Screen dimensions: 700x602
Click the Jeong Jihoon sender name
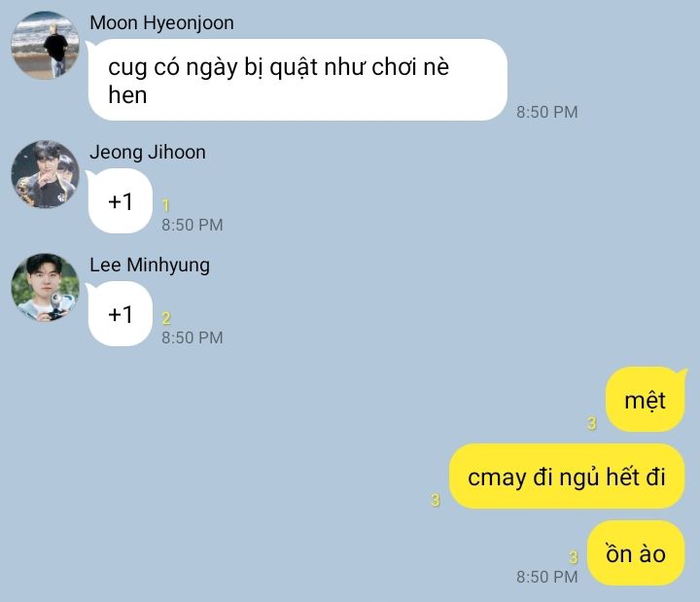pos(148,153)
